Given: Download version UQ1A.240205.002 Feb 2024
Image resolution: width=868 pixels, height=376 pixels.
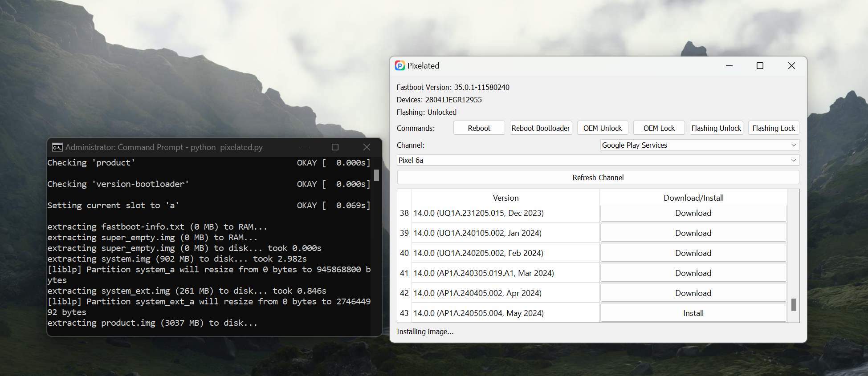Looking at the screenshot, I should 693,253.
